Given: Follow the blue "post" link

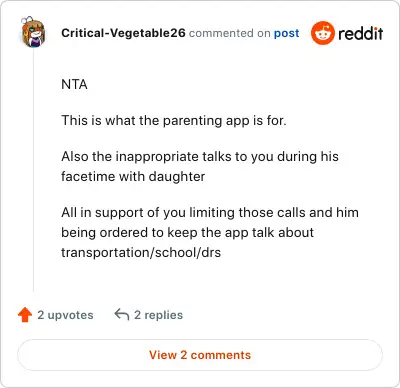Looking at the screenshot, I should click(286, 33).
